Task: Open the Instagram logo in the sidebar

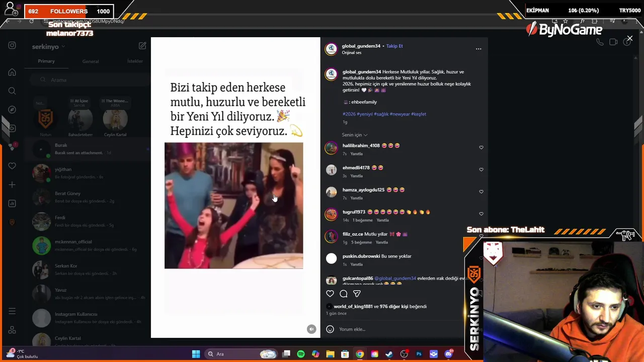Action: point(12,45)
